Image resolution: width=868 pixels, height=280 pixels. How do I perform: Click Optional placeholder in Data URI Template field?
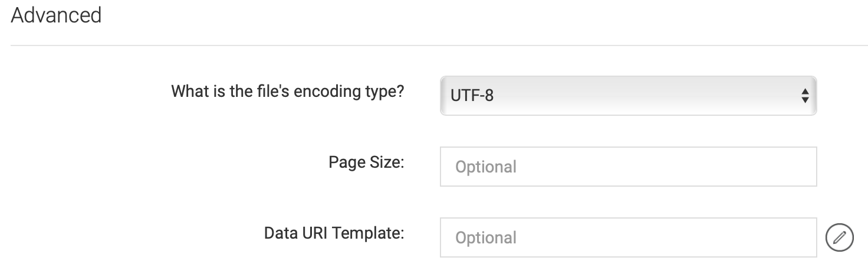pyautogui.click(x=486, y=238)
